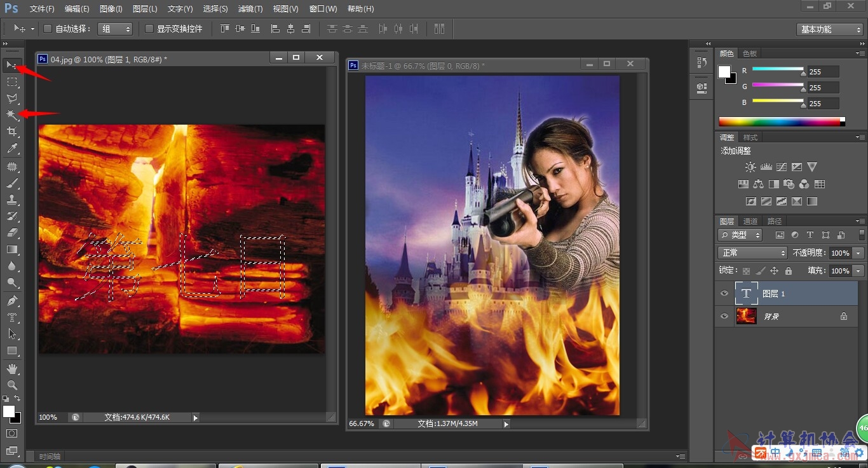Open the Adjustments panel flyout menu
Viewport: 868px width, 468px height.
point(860,137)
